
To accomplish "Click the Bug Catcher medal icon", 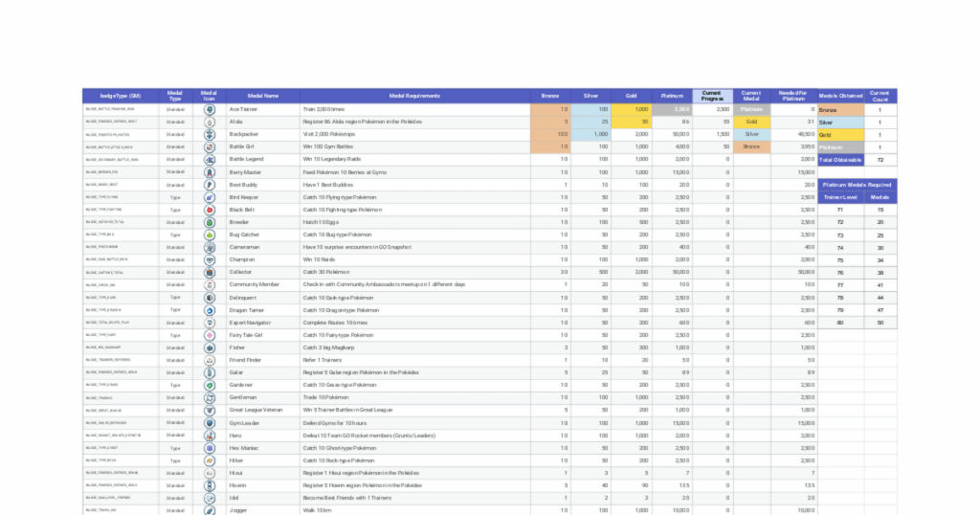I will [210, 235].
